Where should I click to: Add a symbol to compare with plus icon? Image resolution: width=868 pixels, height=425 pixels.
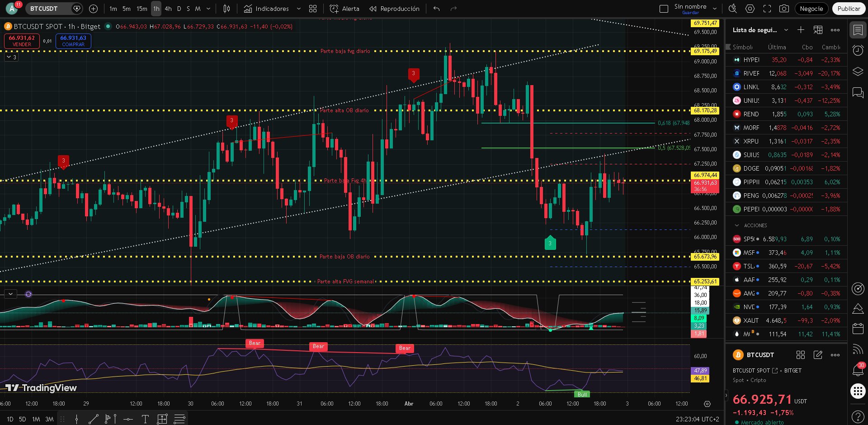click(x=94, y=9)
